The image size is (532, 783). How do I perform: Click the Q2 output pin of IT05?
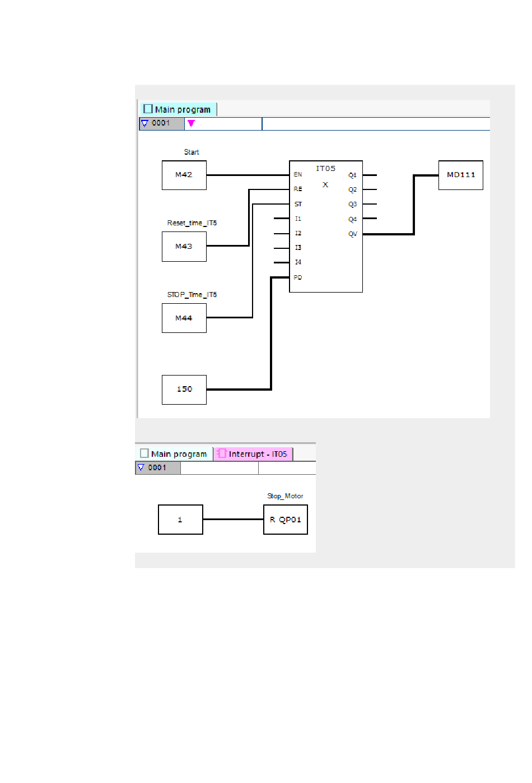click(352, 190)
